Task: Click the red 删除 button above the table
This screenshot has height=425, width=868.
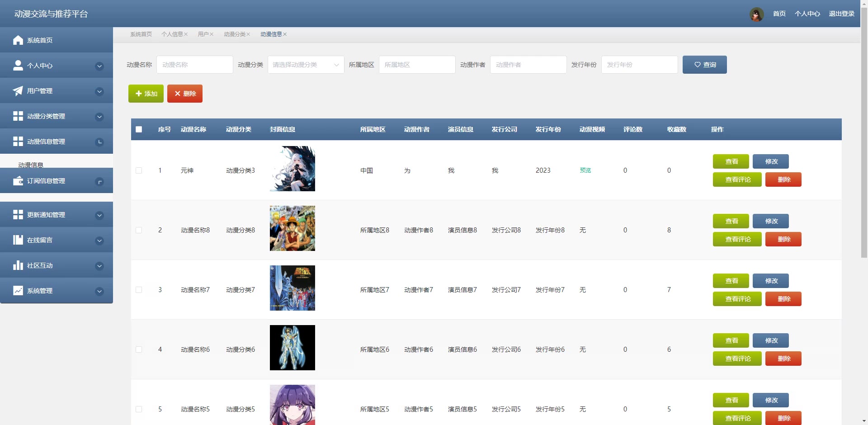Action: pos(185,94)
